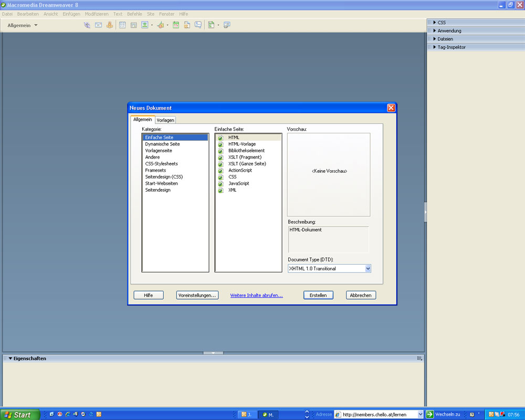The width and height of the screenshot is (525, 420).
Task: Click the Windows Start button
Action: [x=19, y=415]
